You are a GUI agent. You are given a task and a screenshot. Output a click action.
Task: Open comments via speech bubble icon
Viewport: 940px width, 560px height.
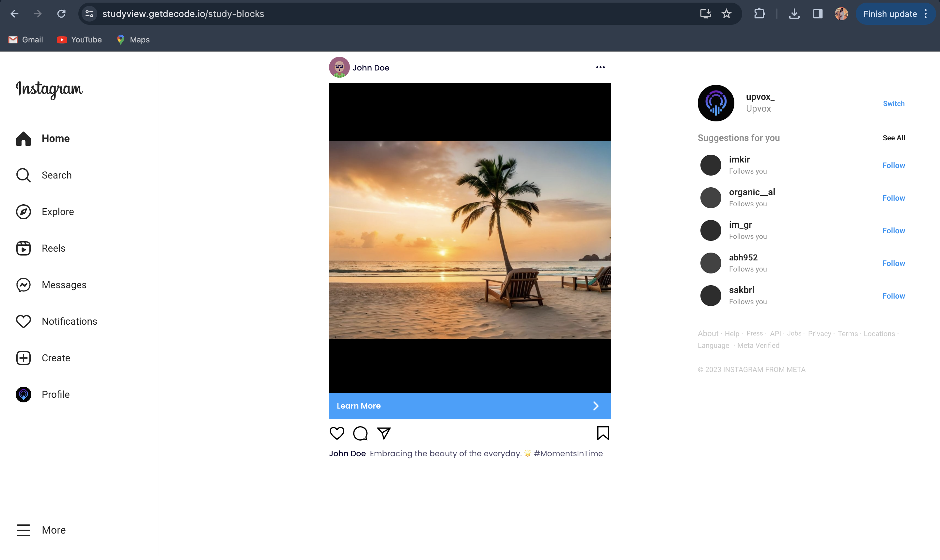pyautogui.click(x=360, y=433)
